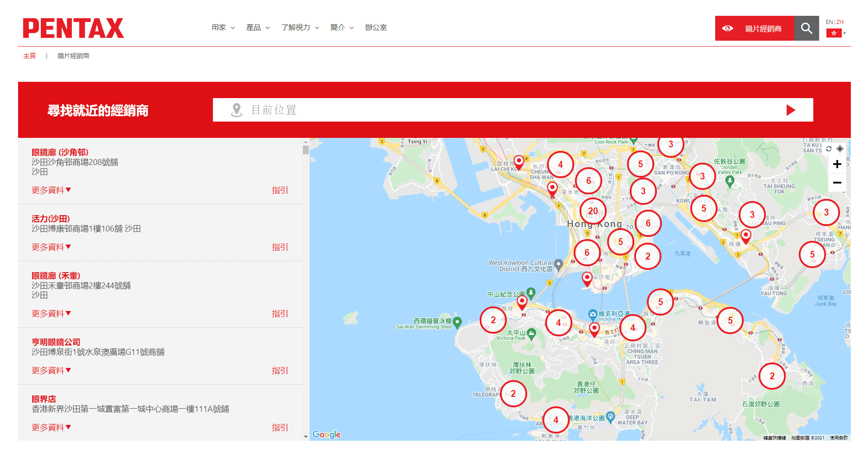Image resolution: width=868 pixels, height=457 pixels.
Task: Expand the 用家 menu
Action: (x=223, y=28)
